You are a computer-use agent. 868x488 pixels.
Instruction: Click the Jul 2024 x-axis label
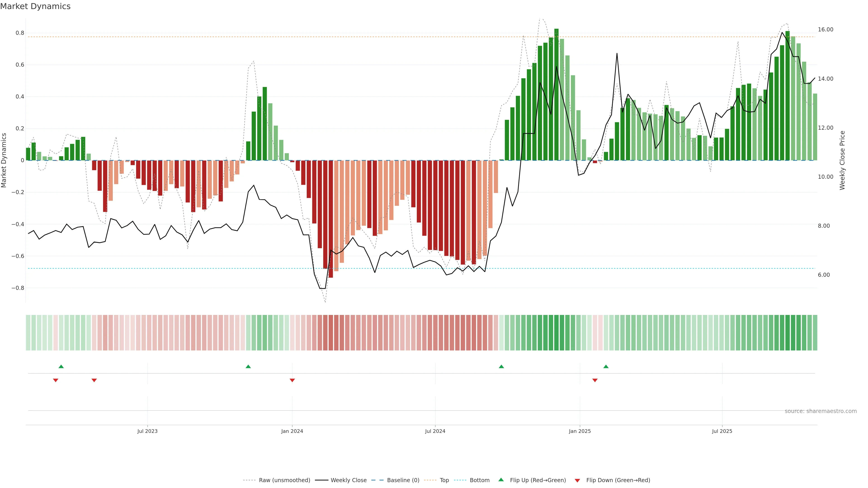(435, 432)
